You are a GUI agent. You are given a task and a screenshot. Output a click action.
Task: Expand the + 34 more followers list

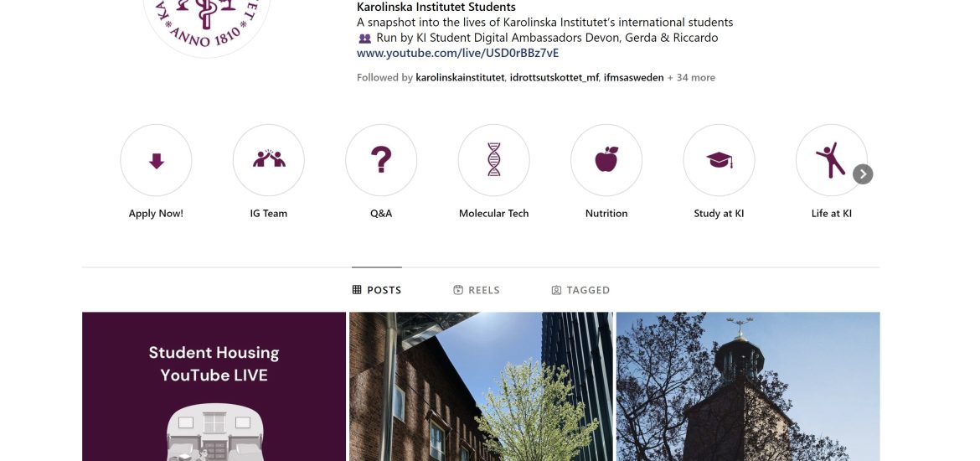(691, 78)
